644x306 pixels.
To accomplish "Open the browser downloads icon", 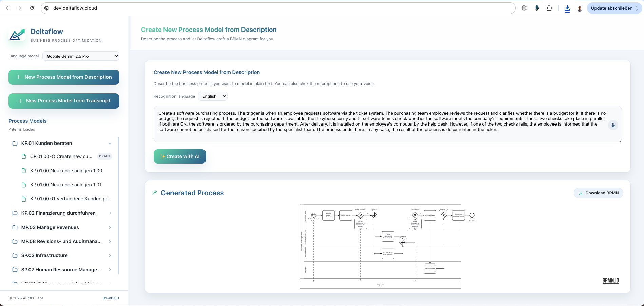I will coord(567,8).
